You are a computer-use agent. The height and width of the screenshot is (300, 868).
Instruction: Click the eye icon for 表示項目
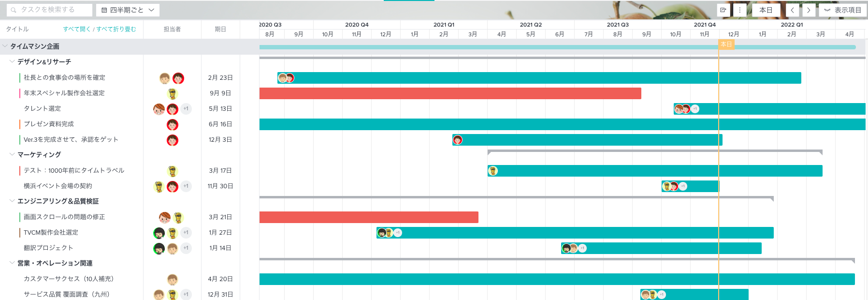[x=827, y=10]
